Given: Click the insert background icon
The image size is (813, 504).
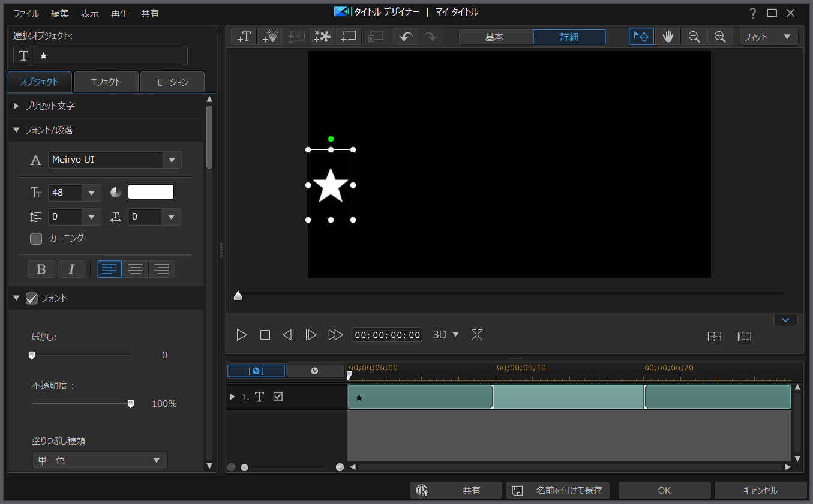Looking at the screenshot, I should point(349,37).
